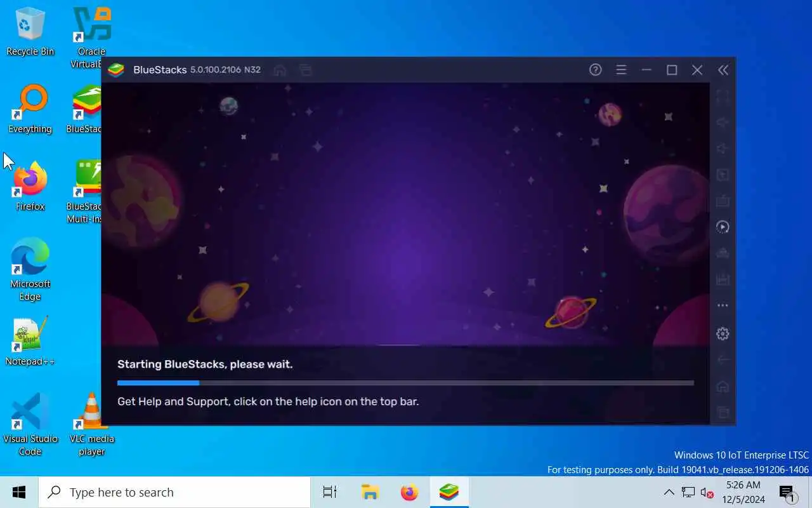The height and width of the screenshot is (508, 812).
Task: Minimize the BlueStacks window
Action: pos(646,70)
